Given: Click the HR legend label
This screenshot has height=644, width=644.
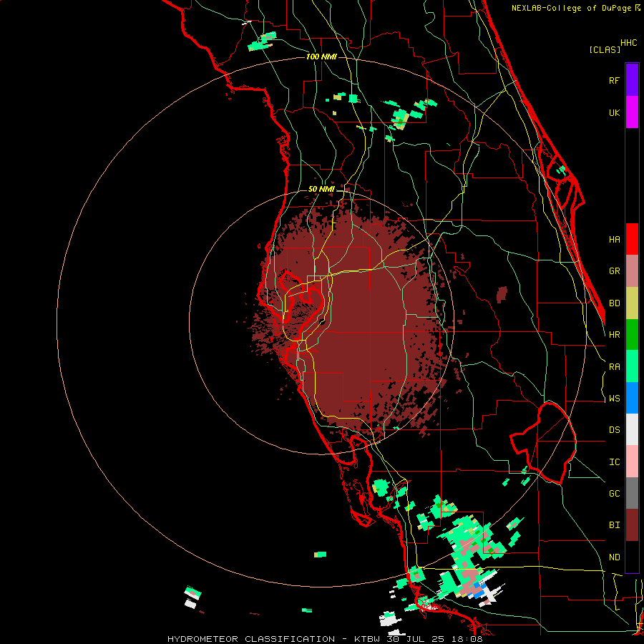Looking at the screenshot, I should tap(614, 335).
